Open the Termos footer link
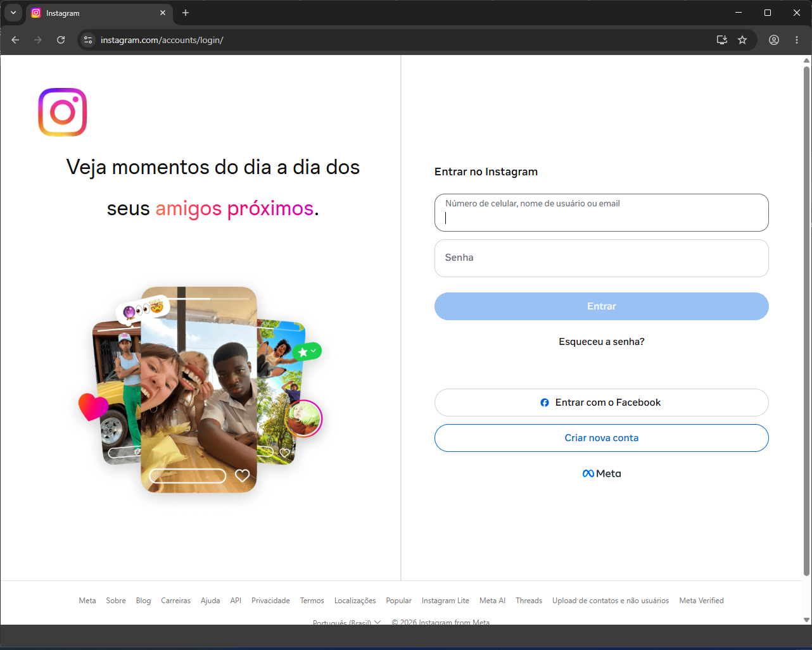This screenshot has height=650, width=812. coord(312,601)
